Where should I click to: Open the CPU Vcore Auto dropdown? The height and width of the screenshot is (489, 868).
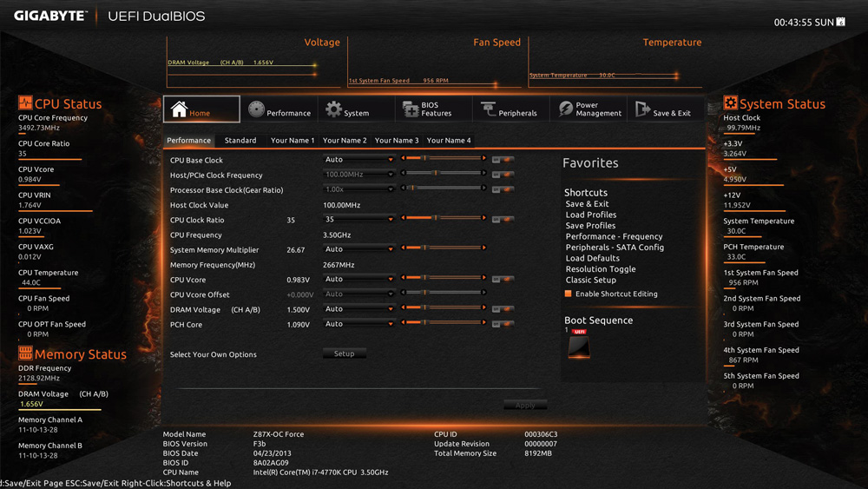pyautogui.click(x=358, y=279)
